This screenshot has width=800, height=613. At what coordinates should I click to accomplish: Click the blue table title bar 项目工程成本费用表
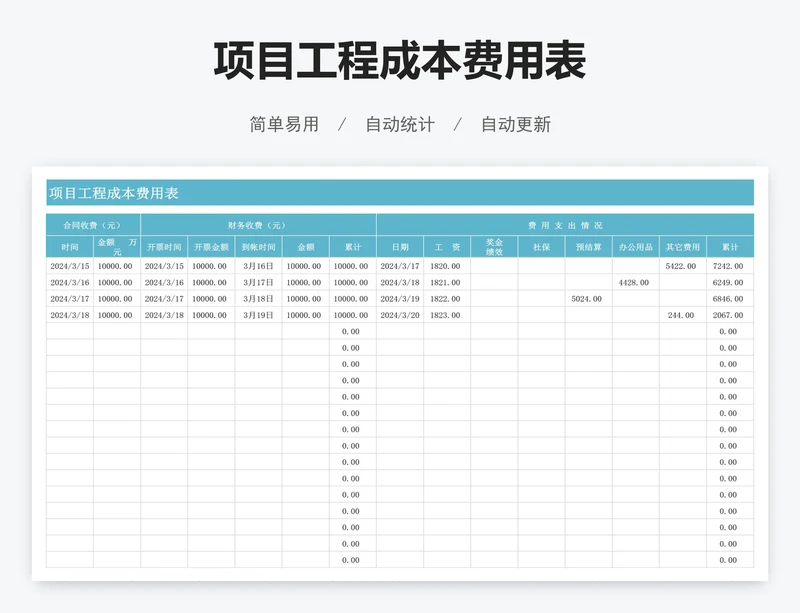tap(400, 192)
